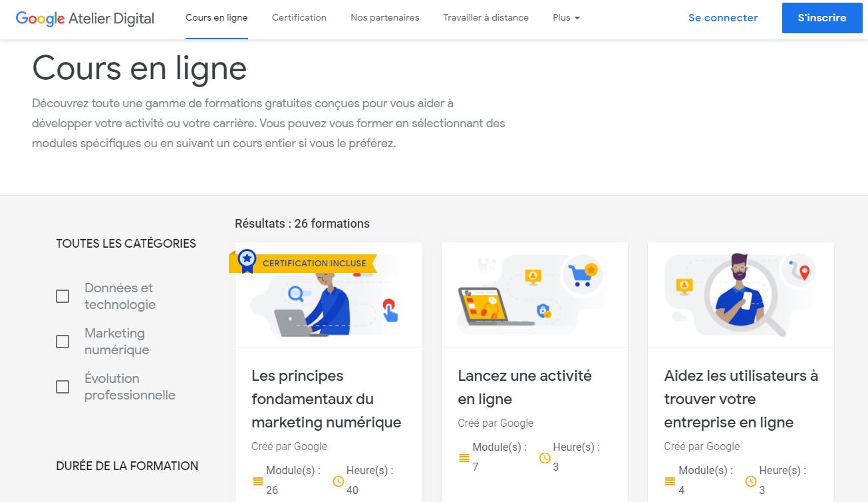Check the Évolution professionnelle checkbox
The height and width of the screenshot is (502, 868).
pyautogui.click(x=63, y=386)
